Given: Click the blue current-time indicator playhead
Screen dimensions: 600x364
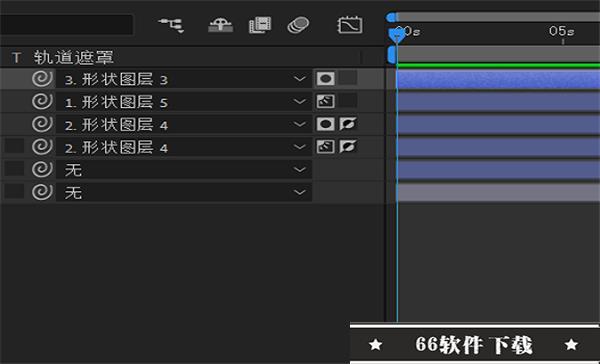Looking at the screenshot, I should [397, 36].
